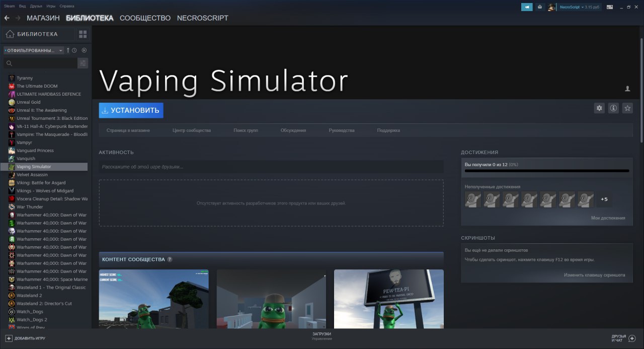Open Обсуждения link
The image size is (644, 349).
pos(293,130)
